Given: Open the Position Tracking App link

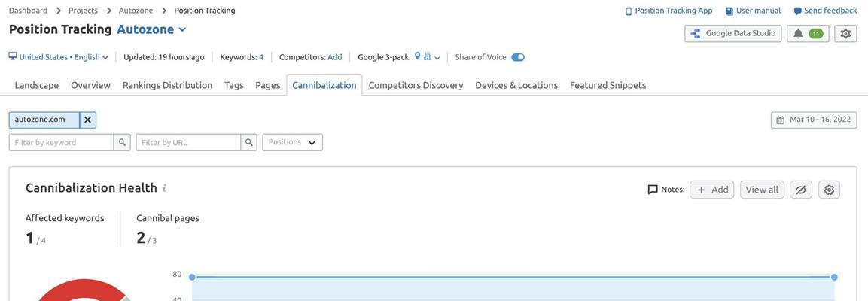Looking at the screenshot, I should click(x=669, y=11).
